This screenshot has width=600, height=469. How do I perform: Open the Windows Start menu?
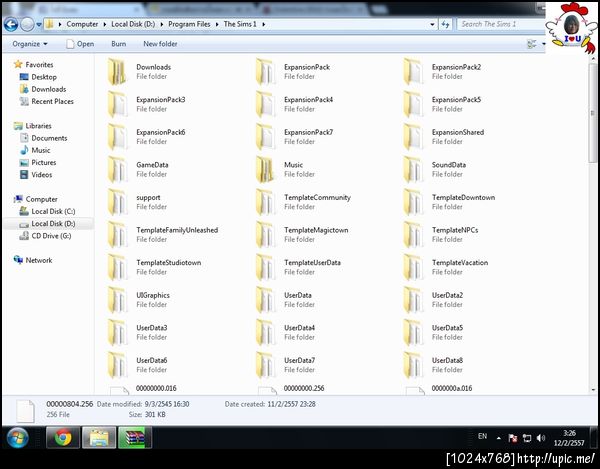[x=18, y=438]
